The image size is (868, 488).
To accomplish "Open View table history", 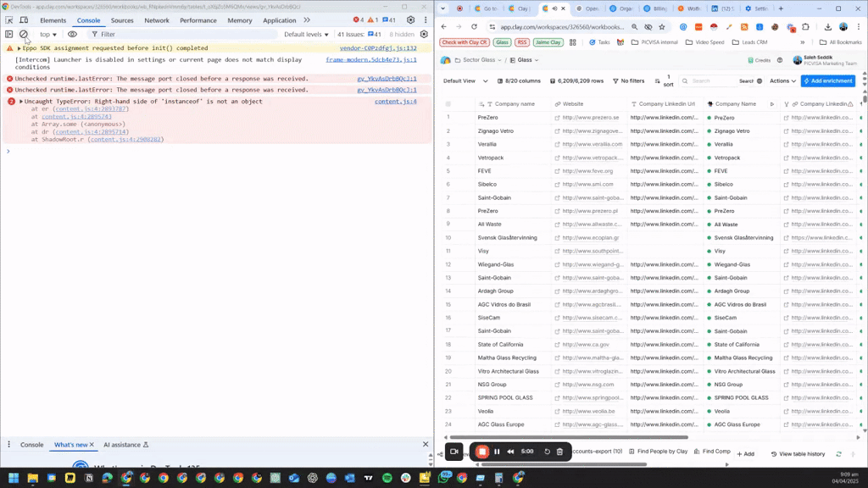I will click(798, 454).
